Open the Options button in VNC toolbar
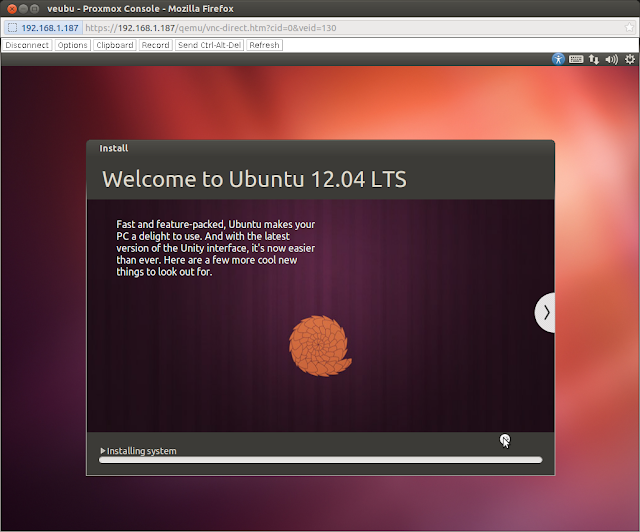Image resolution: width=640 pixels, height=532 pixels. point(72,45)
